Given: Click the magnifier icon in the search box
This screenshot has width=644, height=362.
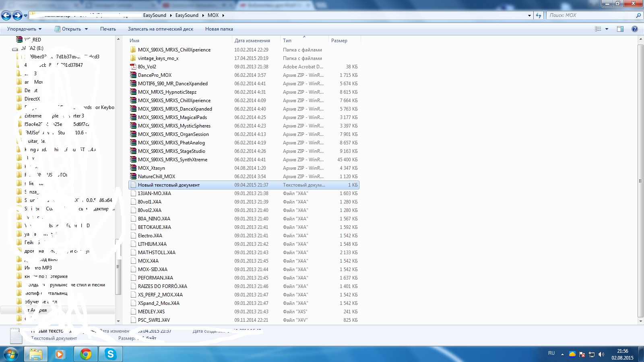Looking at the screenshot, I should (x=638, y=15).
